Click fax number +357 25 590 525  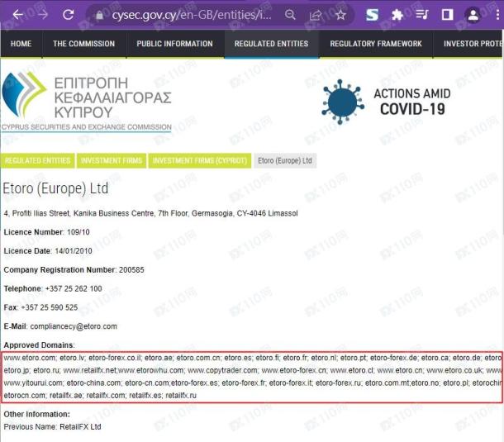[50, 307]
